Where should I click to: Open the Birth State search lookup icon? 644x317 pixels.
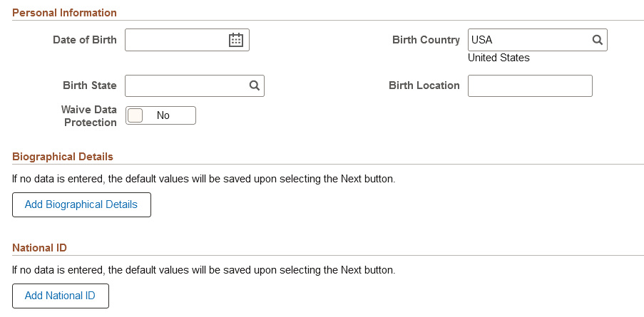click(254, 85)
